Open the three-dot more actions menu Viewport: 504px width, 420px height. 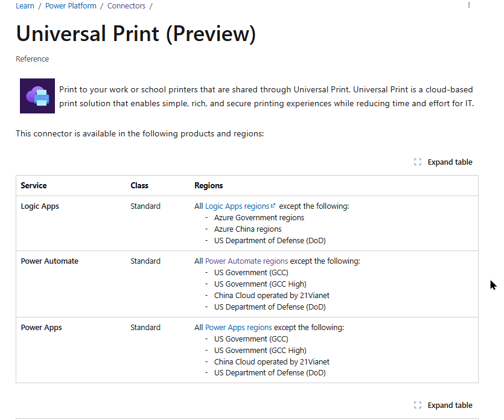tap(469, 5)
